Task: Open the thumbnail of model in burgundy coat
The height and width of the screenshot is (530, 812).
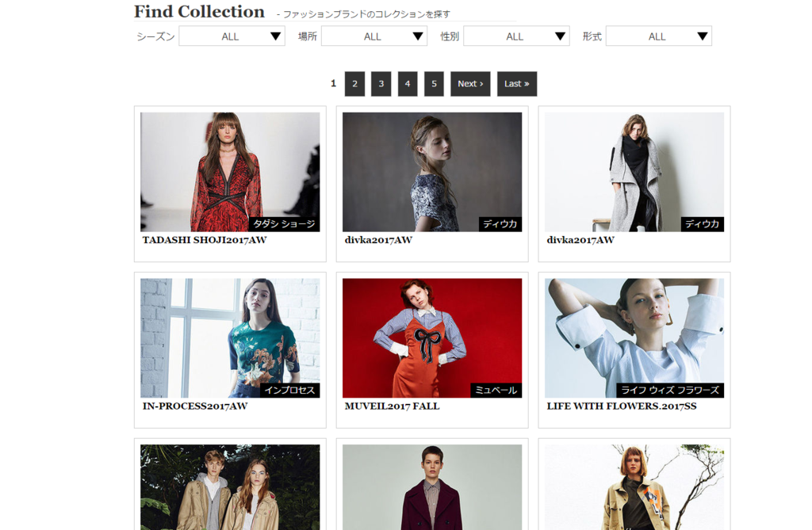Action: [x=432, y=487]
